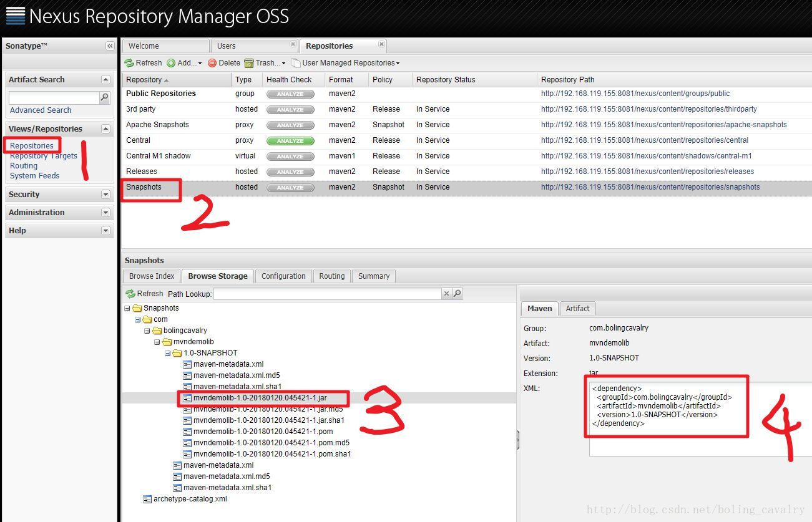Open User Managed Repositories dropdown
Image resolution: width=812 pixels, height=522 pixels.
pos(345,63)
